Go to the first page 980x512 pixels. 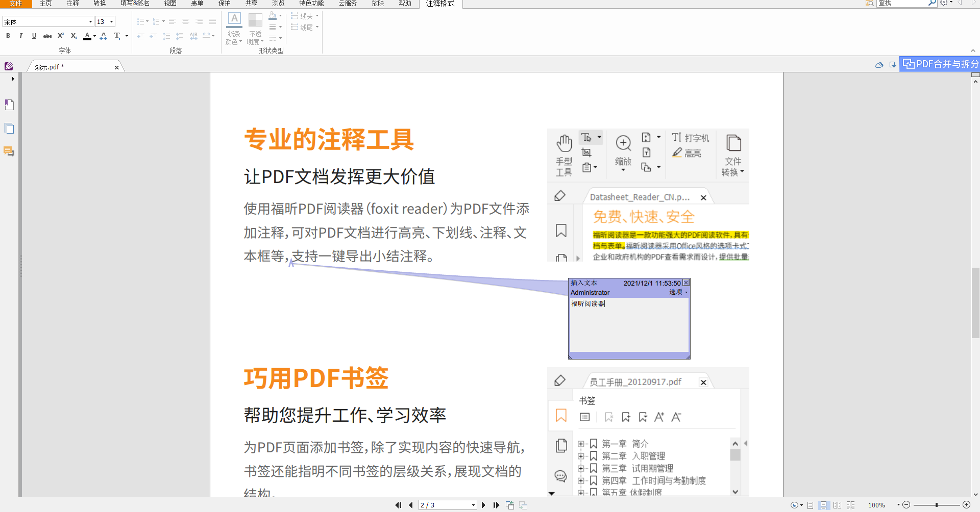coord(398,505)
